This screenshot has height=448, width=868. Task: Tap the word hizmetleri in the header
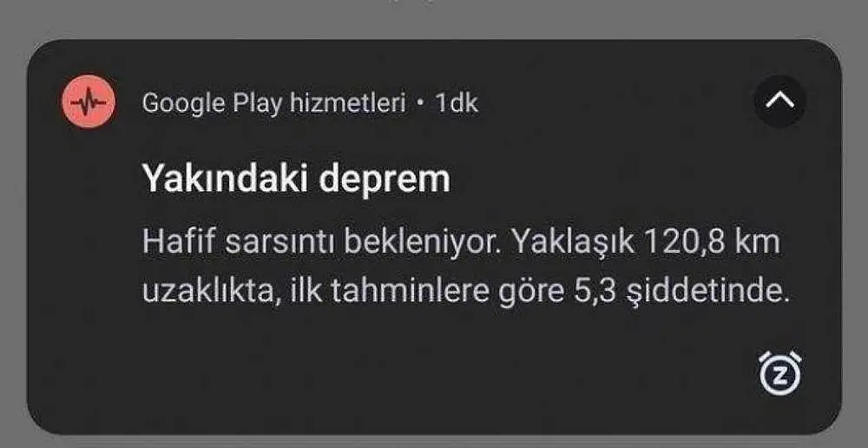[x=348, y=103]
